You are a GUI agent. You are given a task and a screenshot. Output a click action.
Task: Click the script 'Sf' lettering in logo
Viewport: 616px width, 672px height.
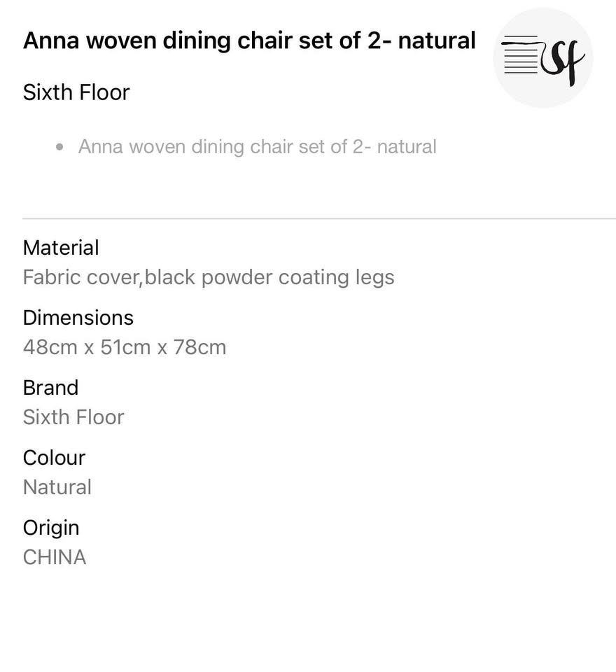point(563,62)
